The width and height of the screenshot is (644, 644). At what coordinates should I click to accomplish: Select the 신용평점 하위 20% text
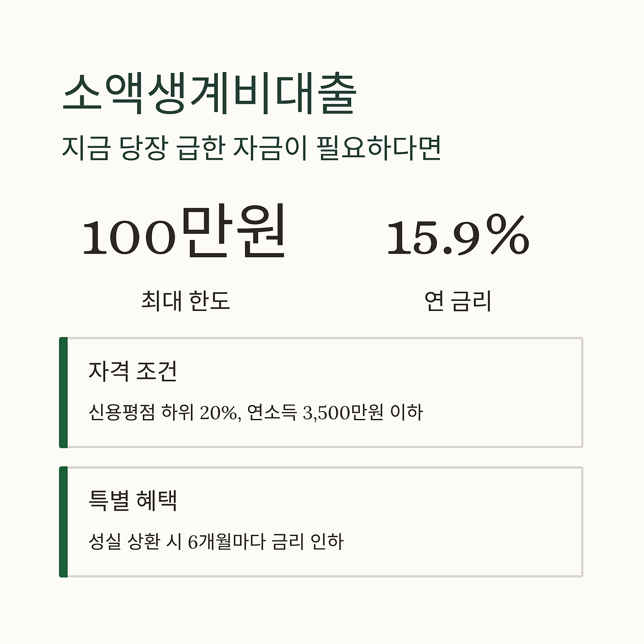click(162, 413)
